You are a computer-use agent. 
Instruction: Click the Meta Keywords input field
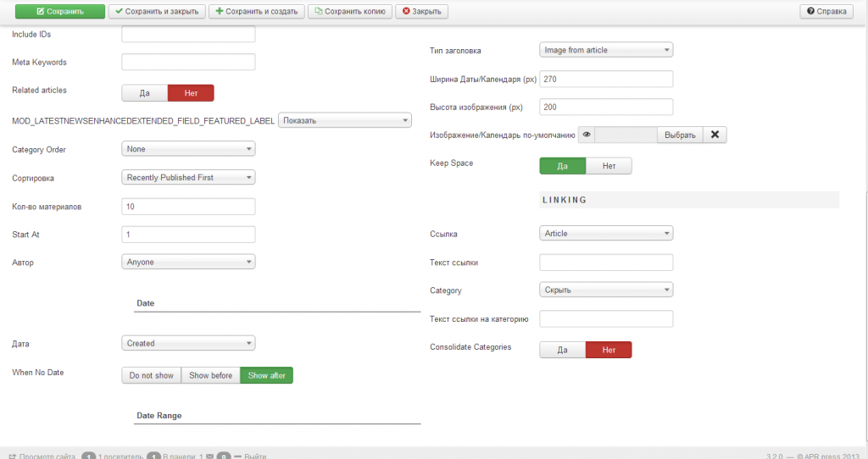(188, 62)
